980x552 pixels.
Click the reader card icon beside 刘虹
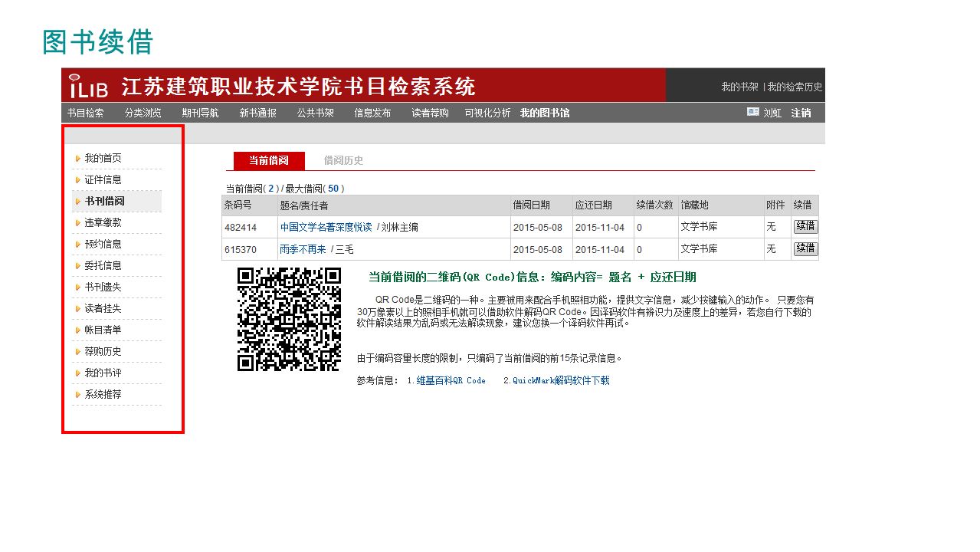pyautogui.click(x=753, y=112)
